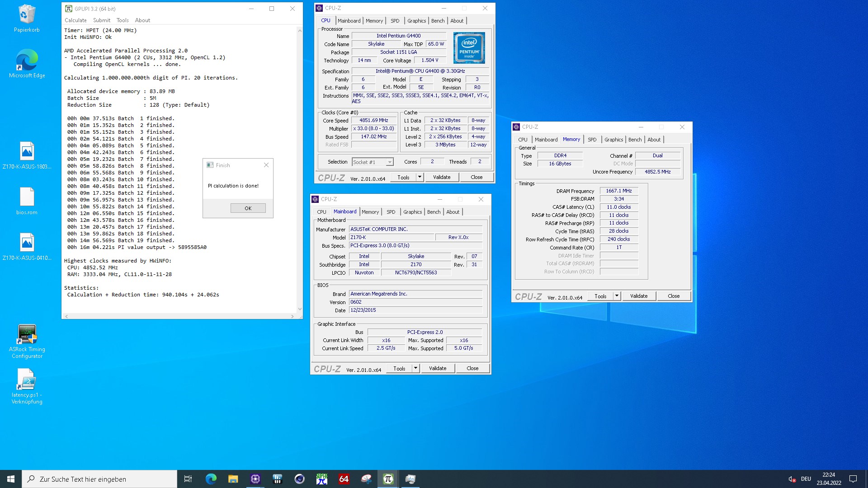Open the red 64 taskbar app
This screenshot has width=868, height=488.
tap(344, 479)
